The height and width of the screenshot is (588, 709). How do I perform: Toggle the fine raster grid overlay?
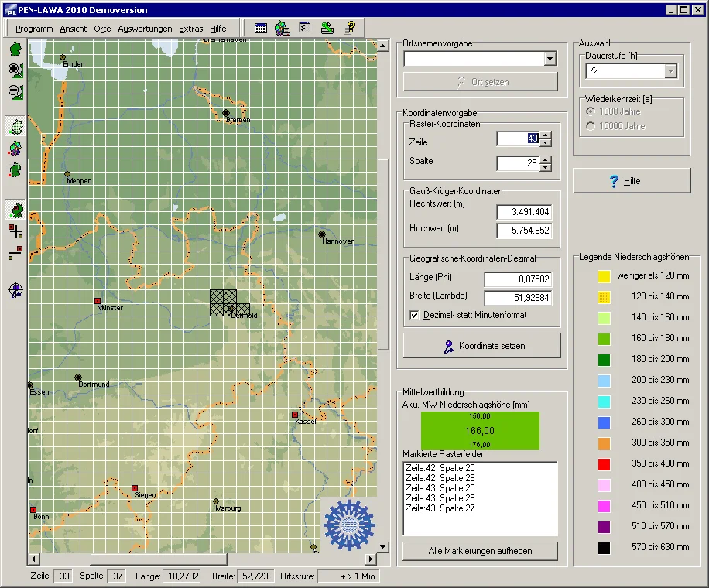pyautogui.click(x=15, y=127)
